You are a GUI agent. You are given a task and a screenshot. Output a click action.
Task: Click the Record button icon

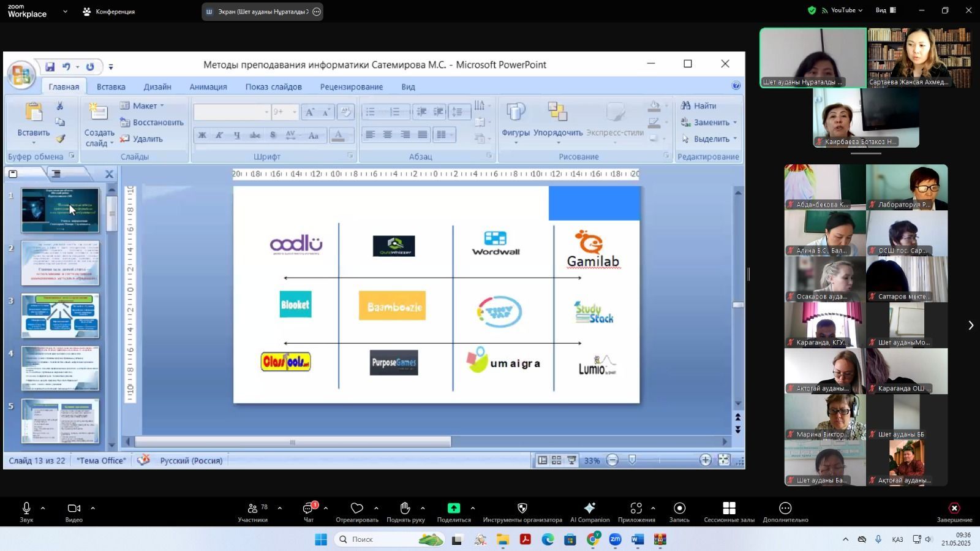[679, 508]
